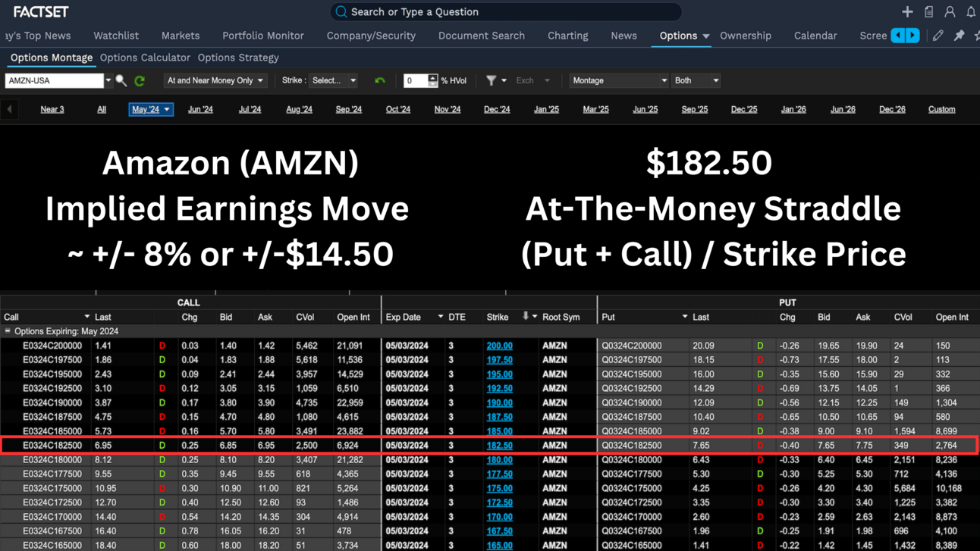This screenshot has height=551, width=980.
Task: Open the Company/Security tab
Action: click(371, 36)
